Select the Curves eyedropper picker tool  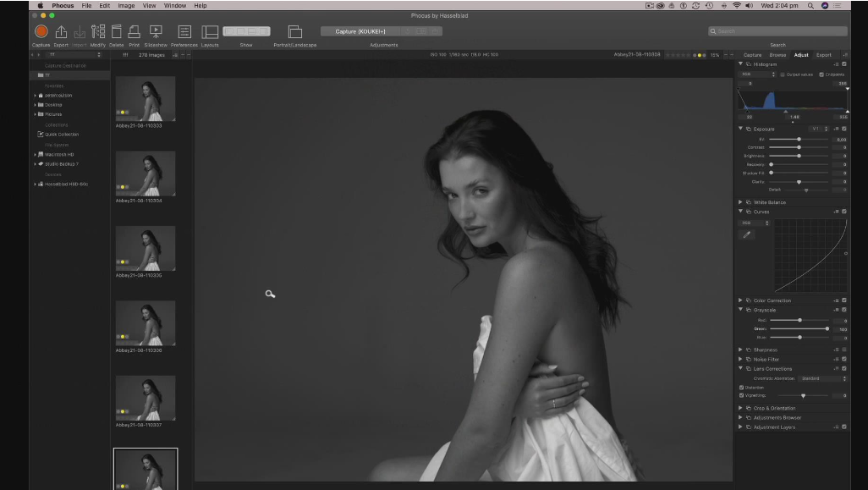(x=746, y=234)
